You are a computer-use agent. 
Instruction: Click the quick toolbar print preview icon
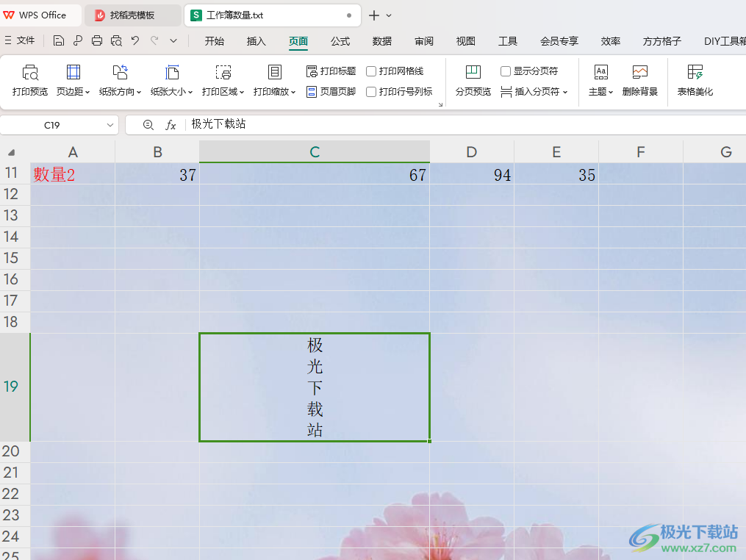point(116,41)
